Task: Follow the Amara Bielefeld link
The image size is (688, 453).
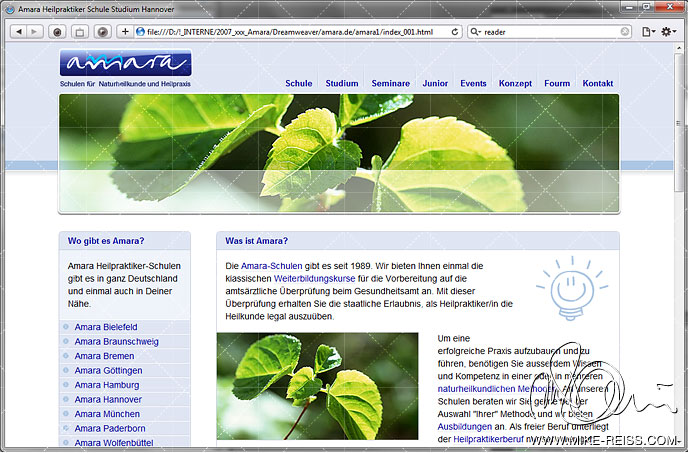Action: point(106,327)
